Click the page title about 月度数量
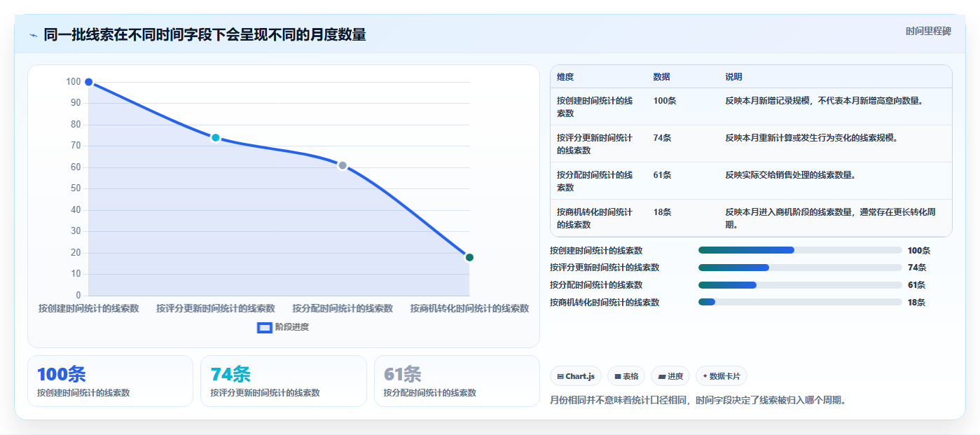The width and height of the screenshot is (980, 435). pyautogui.click(x=205, y=35)
